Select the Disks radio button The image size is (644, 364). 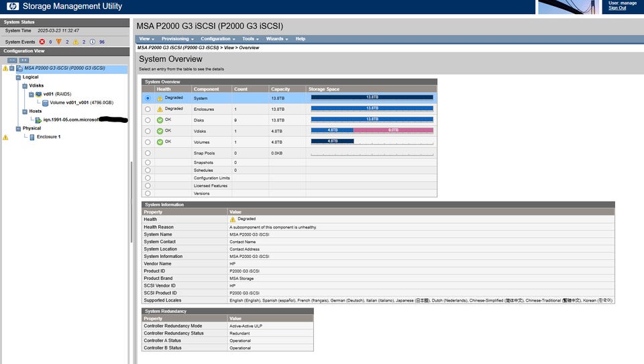point(148,120)
